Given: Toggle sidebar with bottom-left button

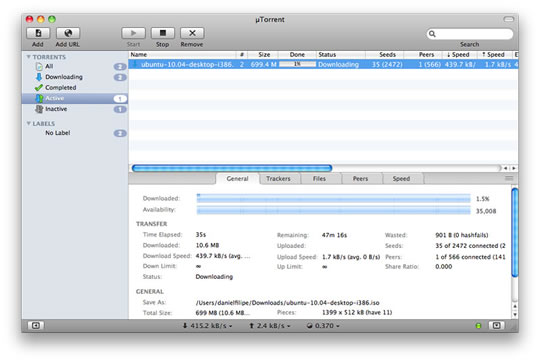Looking at the screenshot, I should 35,325.
